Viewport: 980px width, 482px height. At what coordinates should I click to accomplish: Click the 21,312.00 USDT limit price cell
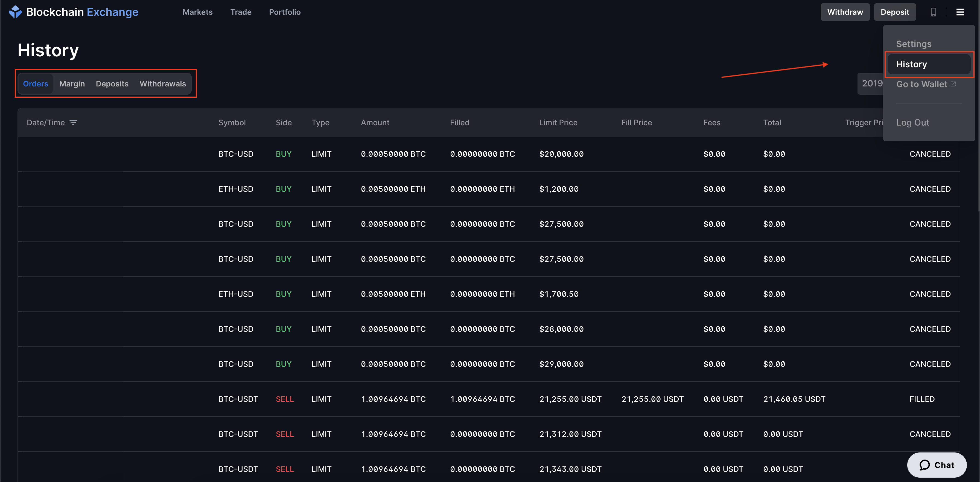tap(570, 434)
